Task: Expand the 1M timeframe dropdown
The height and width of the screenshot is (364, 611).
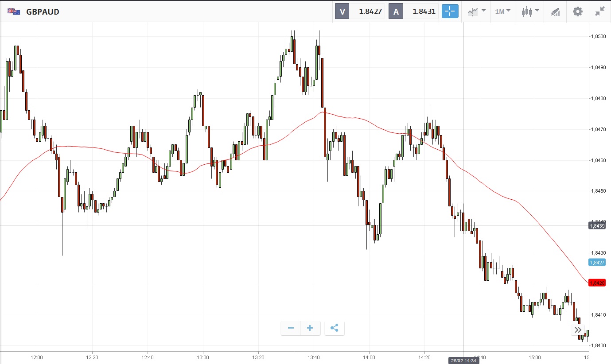Action: 502,12
